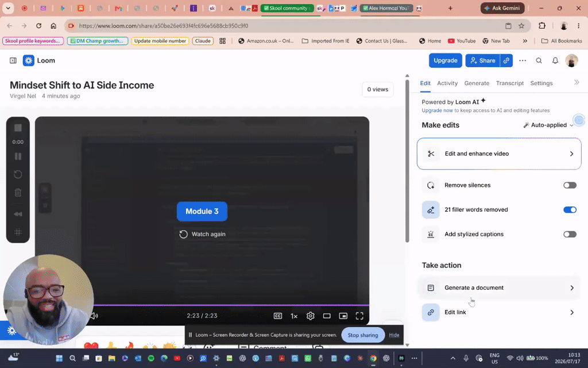Click the Module 3 button on video
This screenshot has width=588, height=368.
202,212
